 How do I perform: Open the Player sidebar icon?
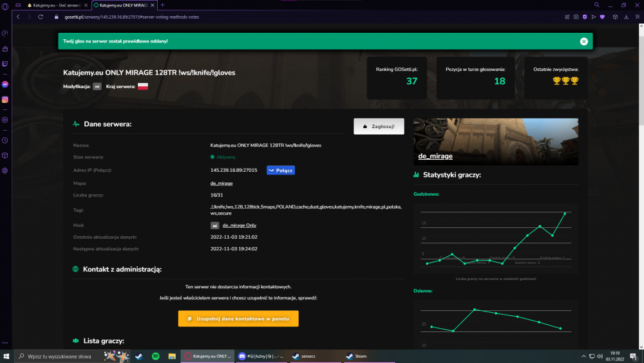coord(5,120)
